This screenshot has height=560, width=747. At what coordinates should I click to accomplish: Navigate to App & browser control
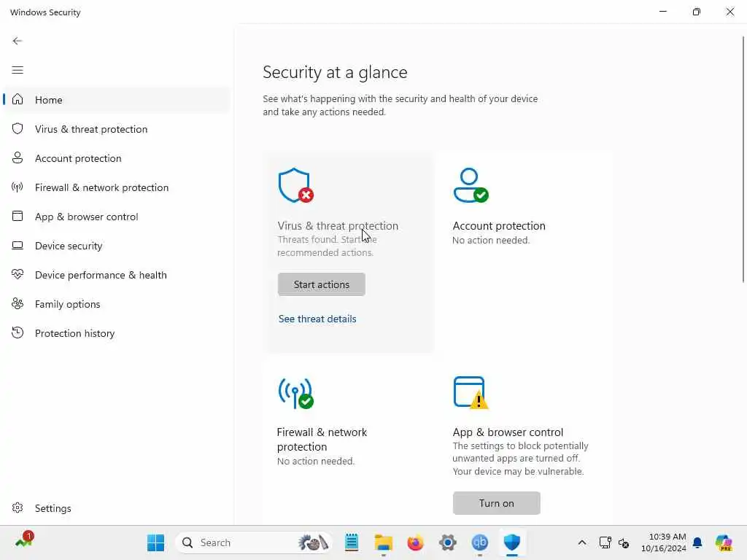117,216
